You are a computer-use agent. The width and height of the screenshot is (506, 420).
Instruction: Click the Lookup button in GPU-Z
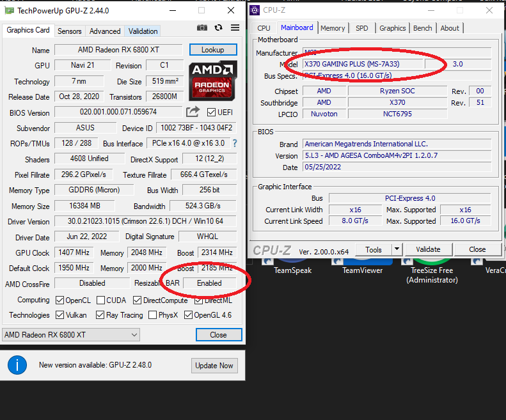[213, 50]
